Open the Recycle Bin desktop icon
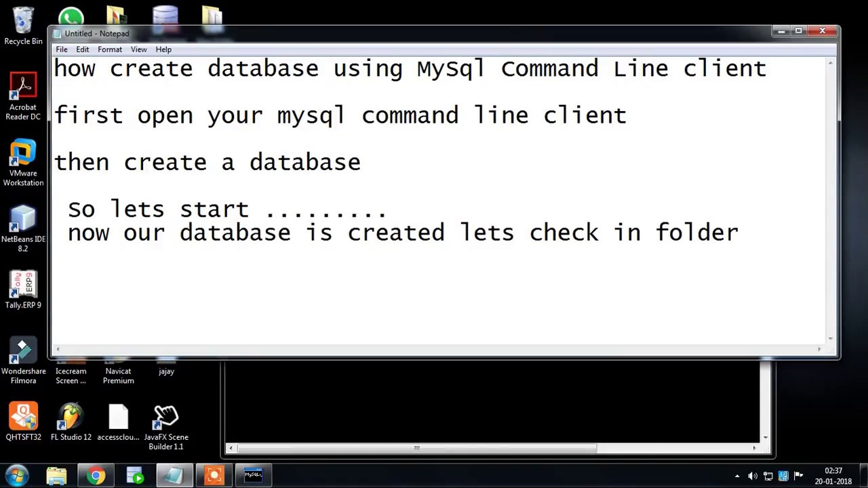 click(x=23, y=26)
